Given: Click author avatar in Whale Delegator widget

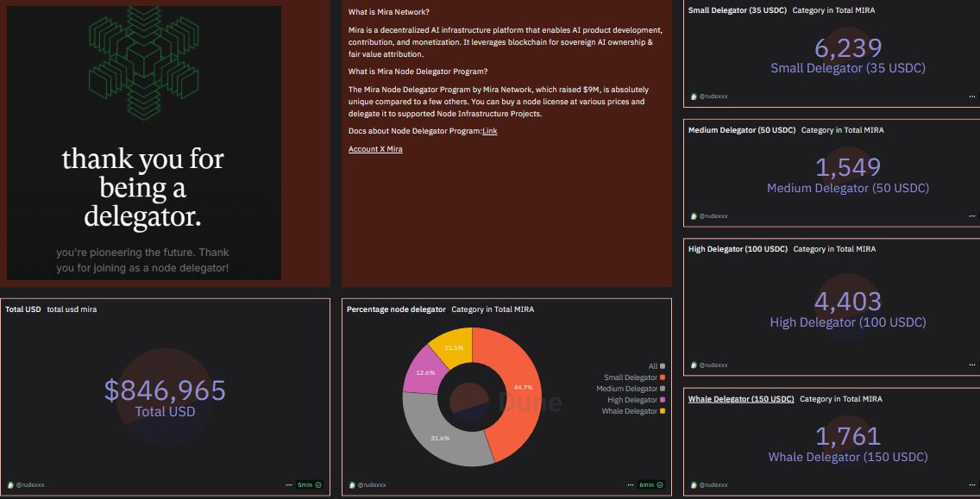Looking at the screenshot, I should coord(694,484).
